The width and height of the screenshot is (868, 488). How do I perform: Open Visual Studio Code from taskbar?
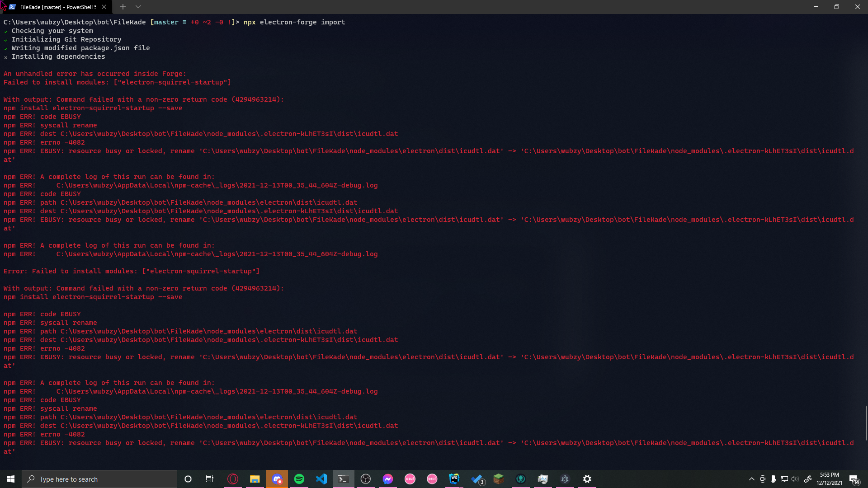321,479
